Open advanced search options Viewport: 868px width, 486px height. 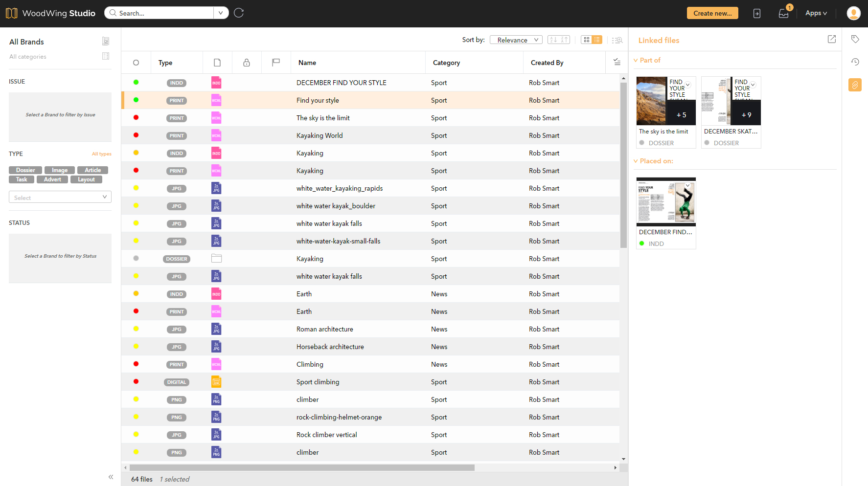click(617, 40)
